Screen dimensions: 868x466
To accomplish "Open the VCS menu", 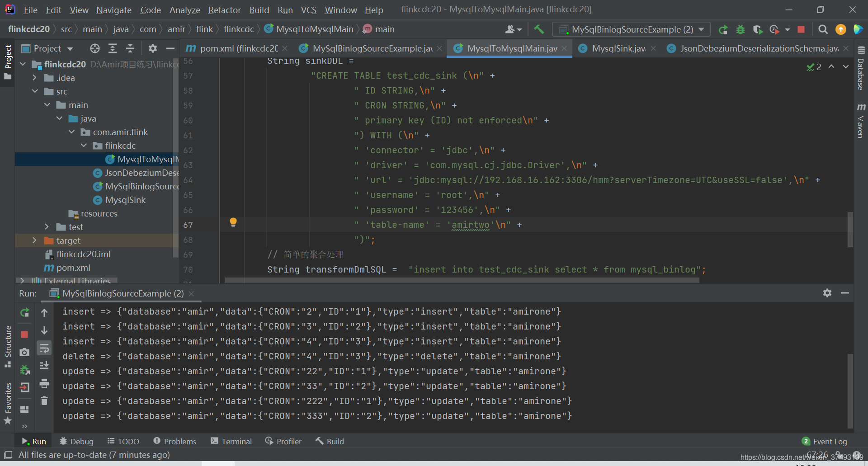I will (x=308, y=9).
